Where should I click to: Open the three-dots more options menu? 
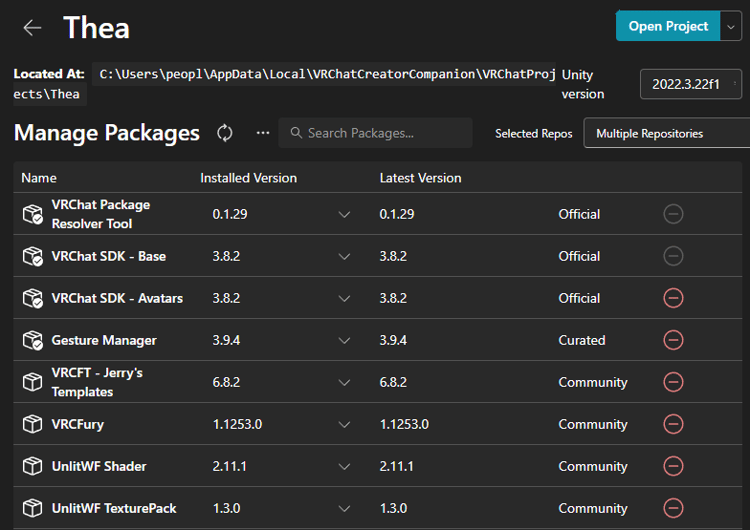click(x=263, y=133)
